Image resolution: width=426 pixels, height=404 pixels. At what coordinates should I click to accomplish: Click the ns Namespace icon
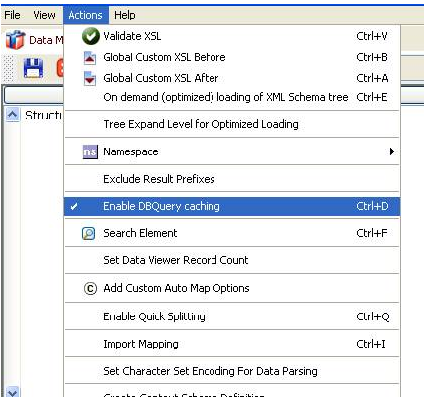[90, 152]
